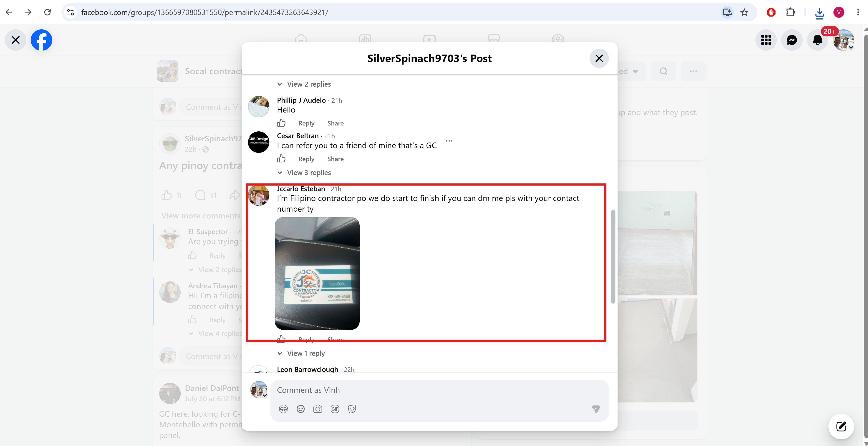The height and width of the screenshot is (446, 868).
Task: Click Jccarlo Esteban's profile picture
Action: [259, 195]
